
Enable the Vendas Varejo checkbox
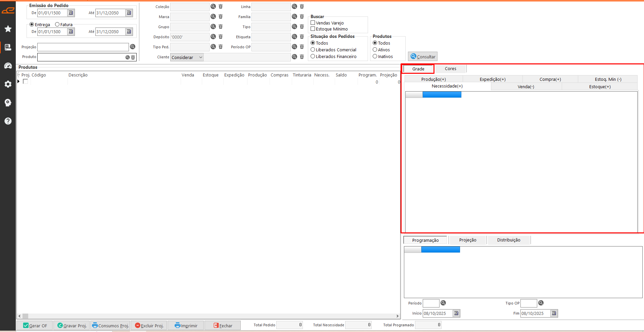click(313, 23)
